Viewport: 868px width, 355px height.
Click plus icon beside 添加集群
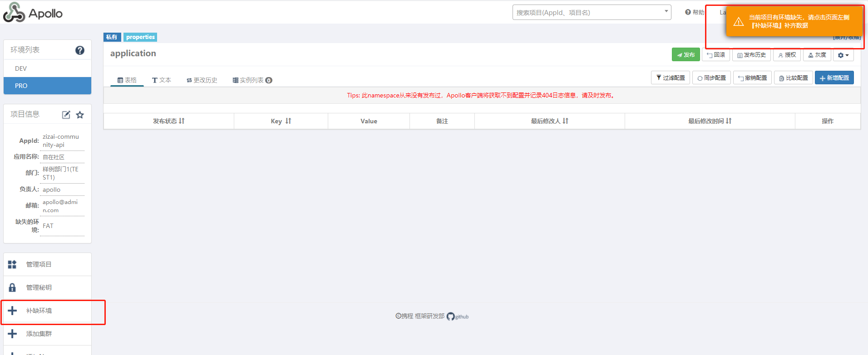[x=12, y=334]
